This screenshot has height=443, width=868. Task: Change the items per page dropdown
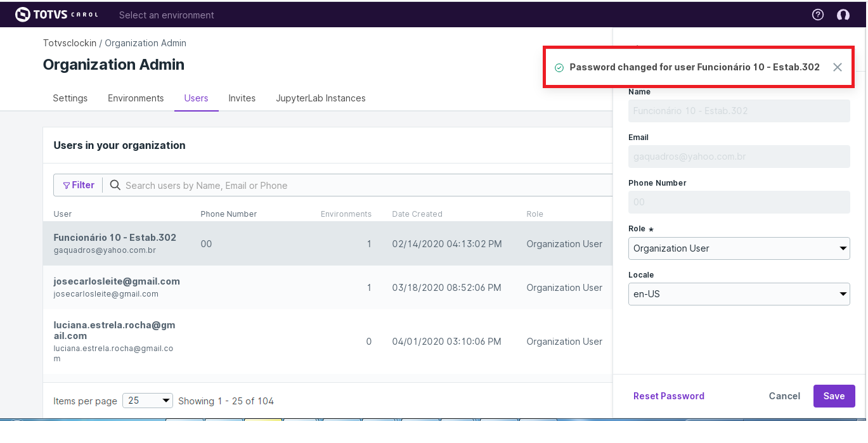click(x=148, y=401)
